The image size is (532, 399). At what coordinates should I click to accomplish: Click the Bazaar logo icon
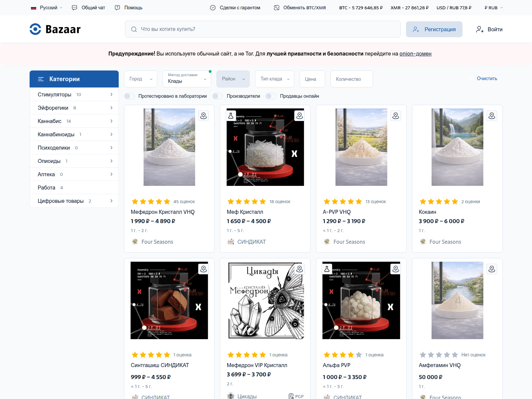coord(35,29)
